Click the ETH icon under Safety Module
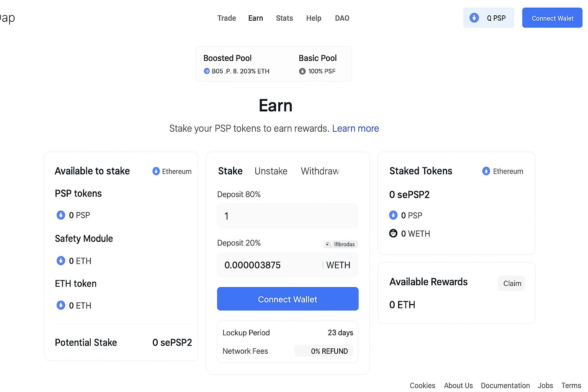The height and width of the screenshot is (392, 588). (61, 261)
